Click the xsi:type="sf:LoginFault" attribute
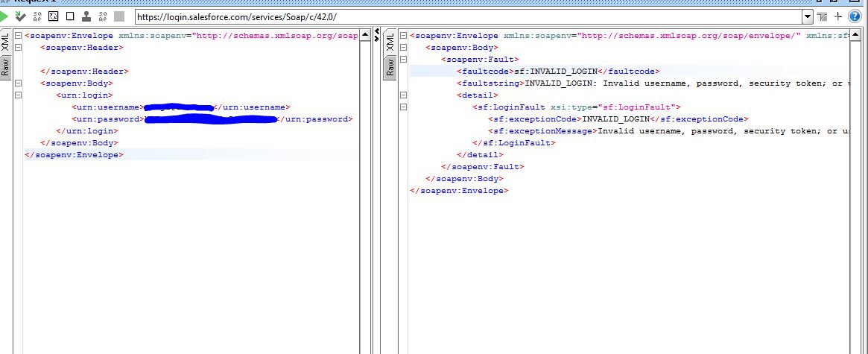The image size is (868, 354). click(x=612, y=107)
